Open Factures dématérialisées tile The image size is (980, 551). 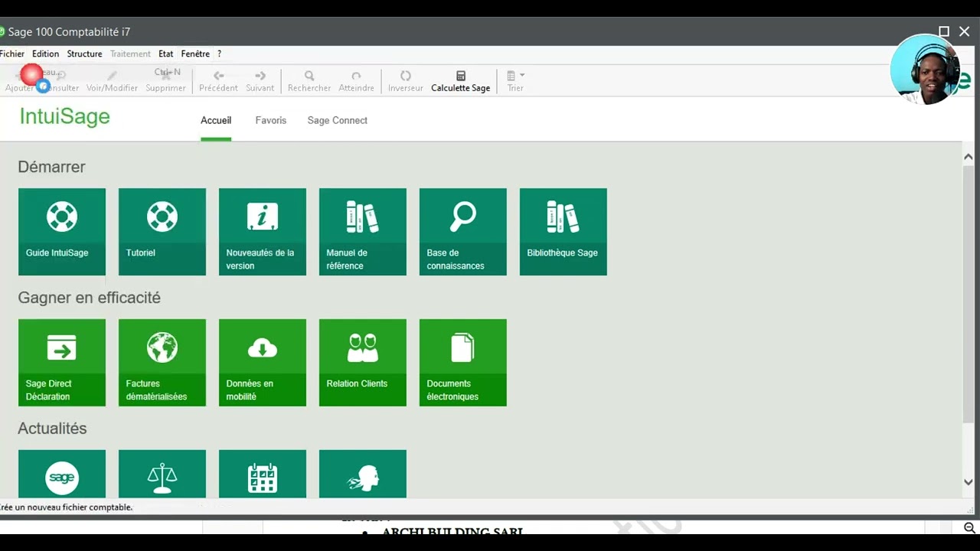coord(162,363)
